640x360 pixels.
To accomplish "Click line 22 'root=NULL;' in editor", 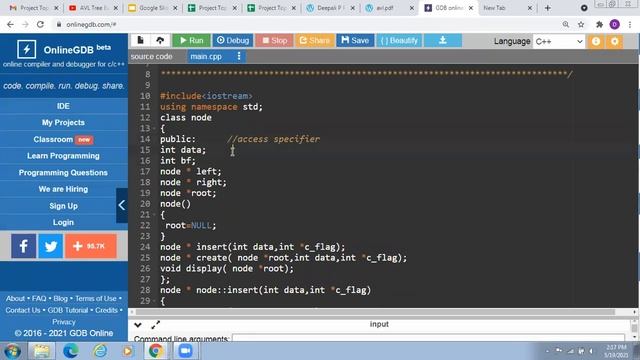I will (191, 225).
